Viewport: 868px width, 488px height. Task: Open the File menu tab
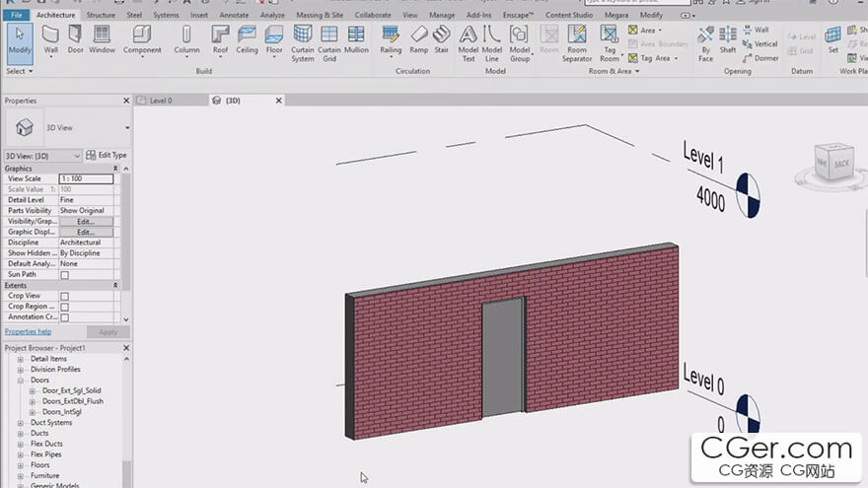point(17,15)
